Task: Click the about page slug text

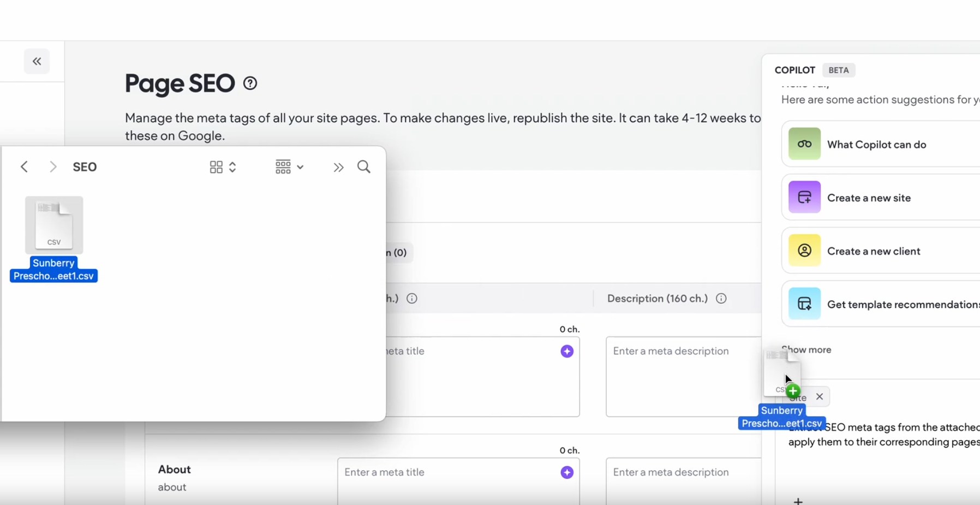Action: click(172, 487)
